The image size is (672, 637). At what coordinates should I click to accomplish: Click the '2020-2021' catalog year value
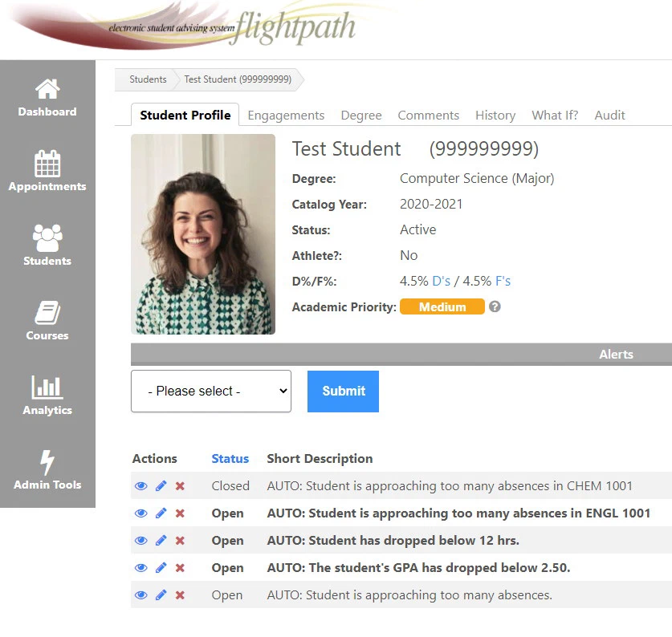431,204
